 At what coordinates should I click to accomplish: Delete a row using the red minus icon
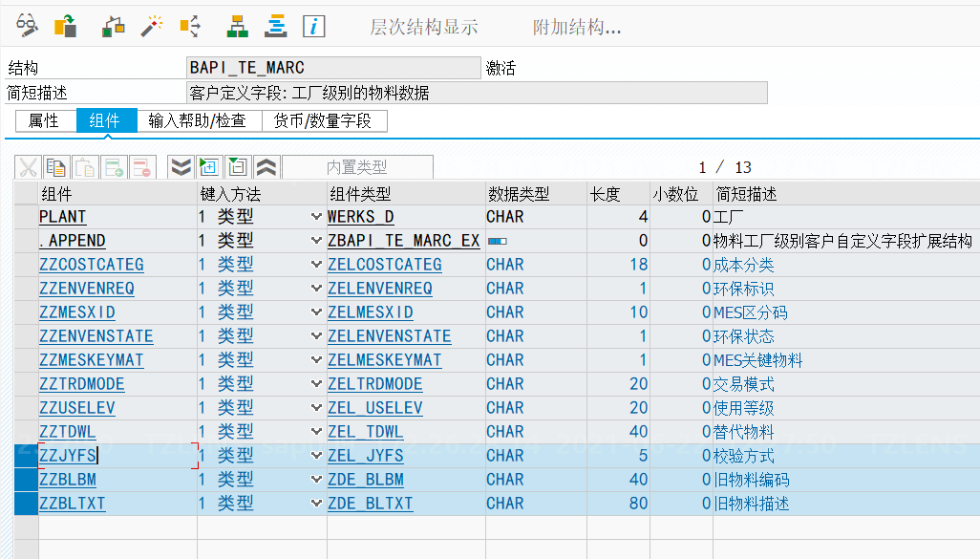[x=143, y=166]
